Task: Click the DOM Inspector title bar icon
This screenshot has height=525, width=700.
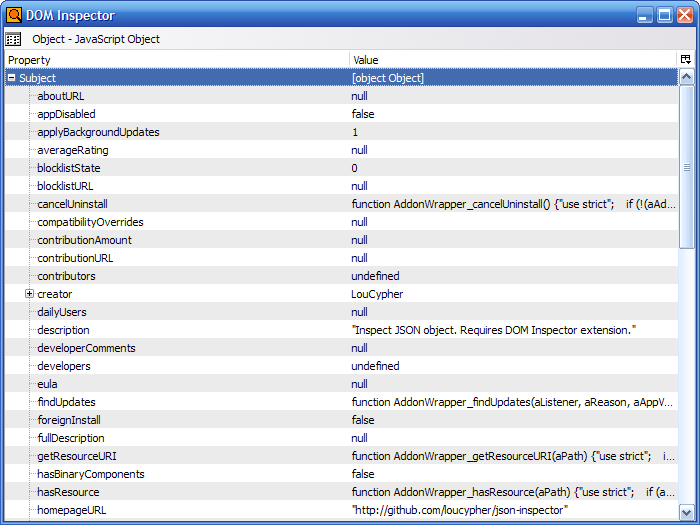Action: click(14, 15)
